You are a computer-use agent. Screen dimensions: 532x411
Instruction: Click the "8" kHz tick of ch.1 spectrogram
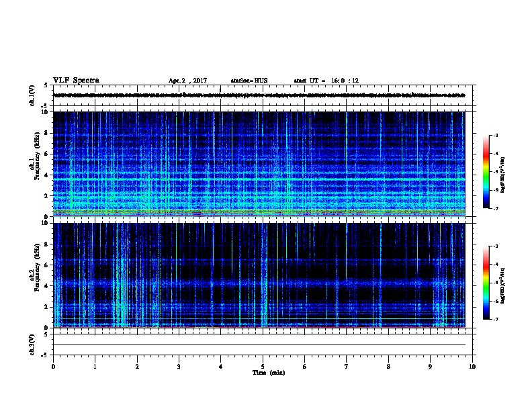pyautogui.click(x=46, y=133)
